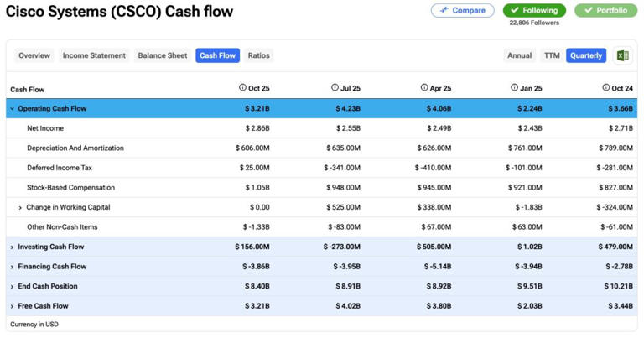
Task: Open the Income Statement tab
Action: coord(94,55)
